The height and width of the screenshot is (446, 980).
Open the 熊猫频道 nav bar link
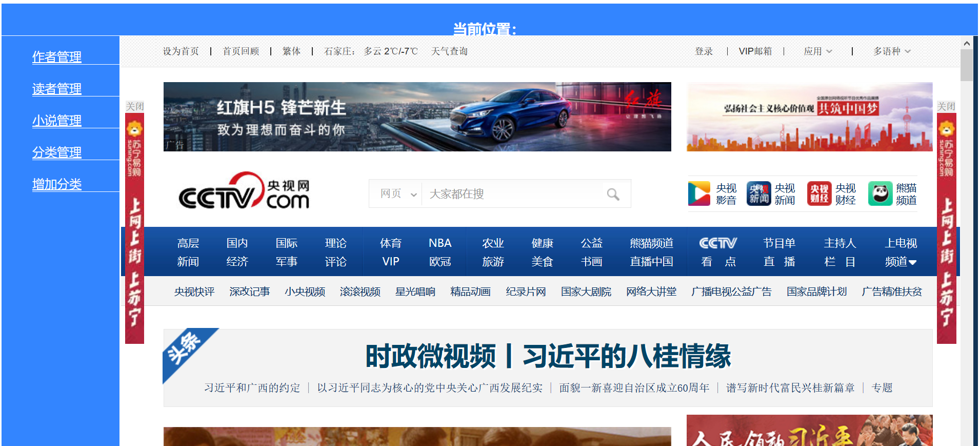652,243
